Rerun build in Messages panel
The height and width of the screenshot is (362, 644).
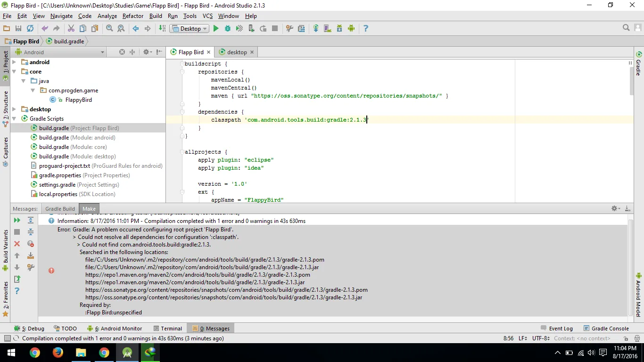point(17,220)
